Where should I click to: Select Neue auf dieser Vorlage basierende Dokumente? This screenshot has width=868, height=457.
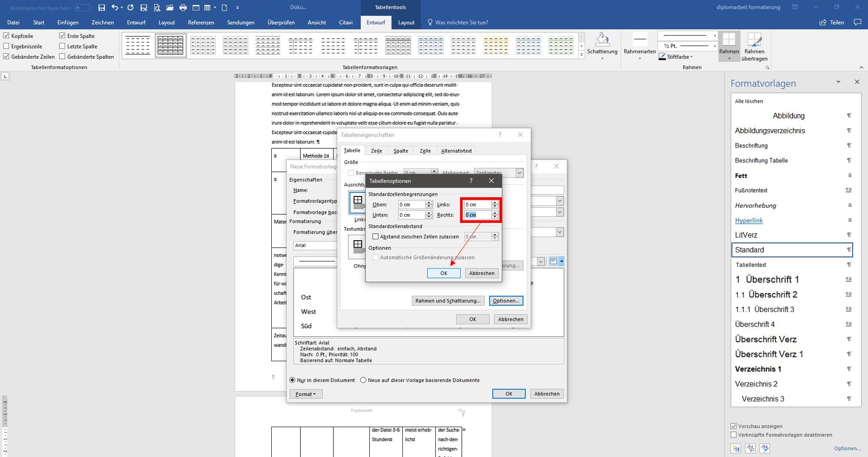pos(363,380)
